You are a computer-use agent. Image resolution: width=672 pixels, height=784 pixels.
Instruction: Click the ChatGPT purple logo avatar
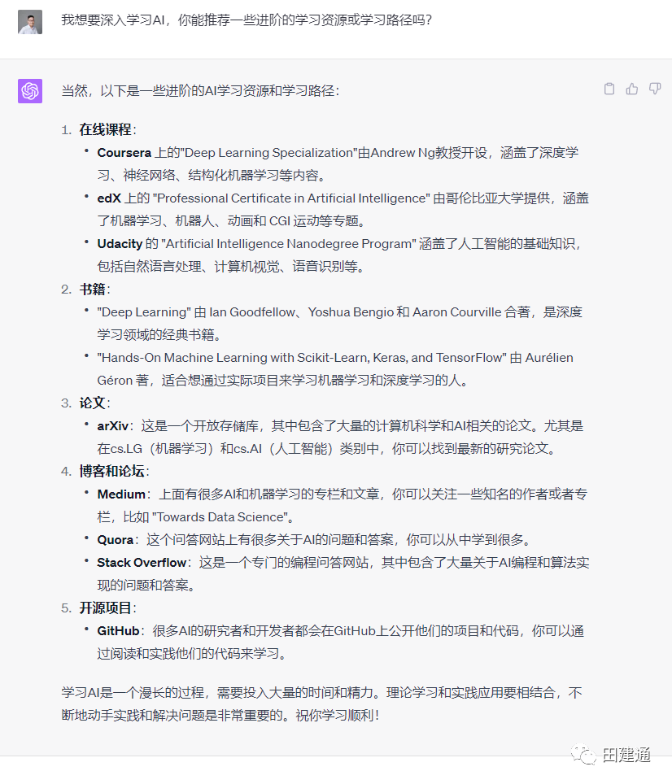point(30,91)
